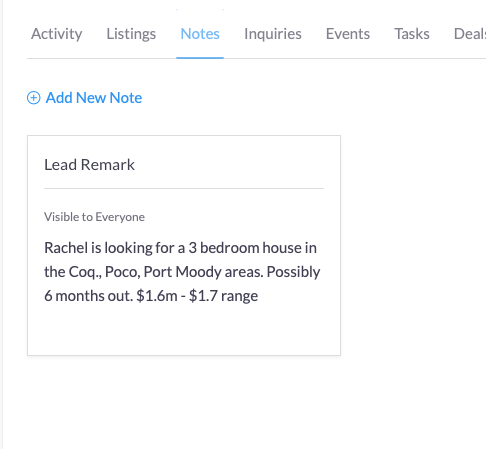Viewport: 486px width, 449px height.
Task: Open the Events tab
Action: tap(348, 34)
